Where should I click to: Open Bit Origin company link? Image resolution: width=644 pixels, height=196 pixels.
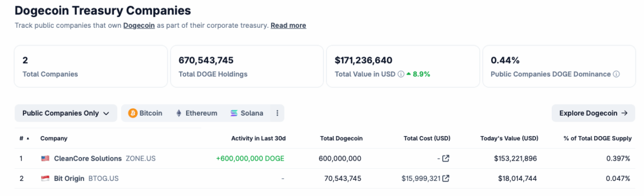click(x=69, y=178)
